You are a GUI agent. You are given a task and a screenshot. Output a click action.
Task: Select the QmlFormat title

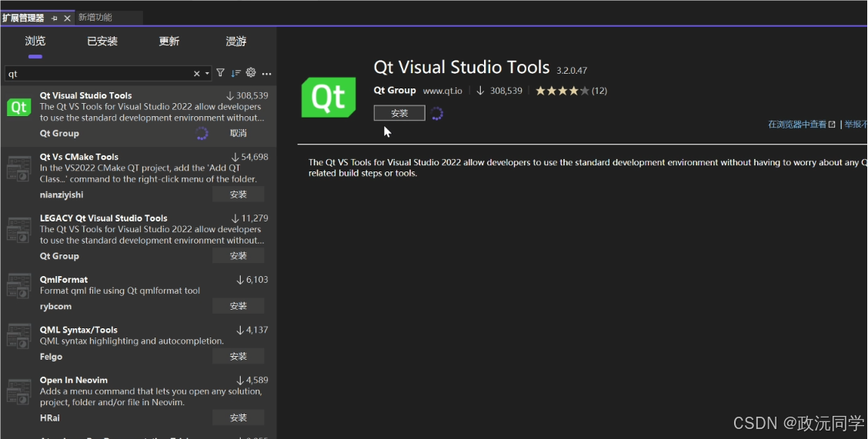[64, 280]
